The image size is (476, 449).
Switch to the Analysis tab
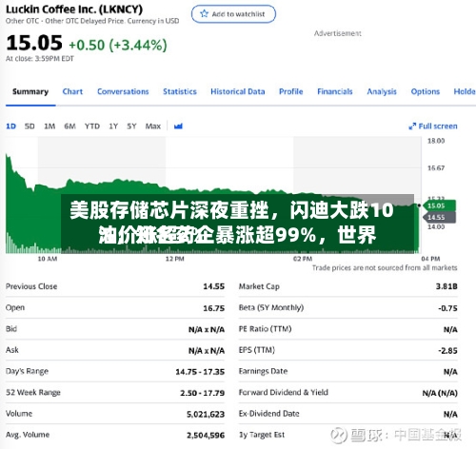click(x=382, y=91)
